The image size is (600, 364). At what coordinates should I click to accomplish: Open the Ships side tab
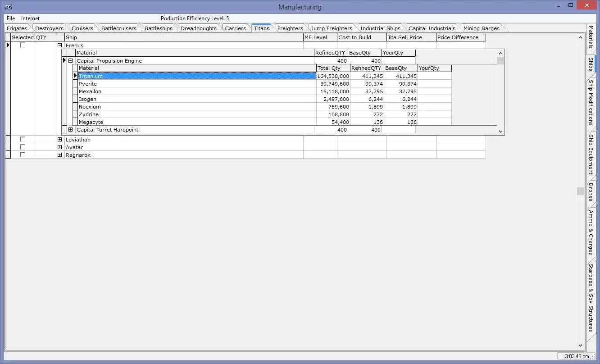[x=591, y=64]
